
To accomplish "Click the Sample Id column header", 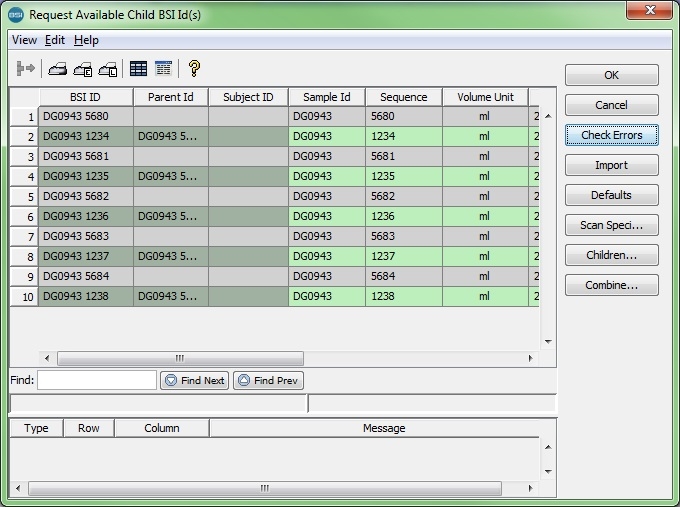I will (x=327, y=97).
